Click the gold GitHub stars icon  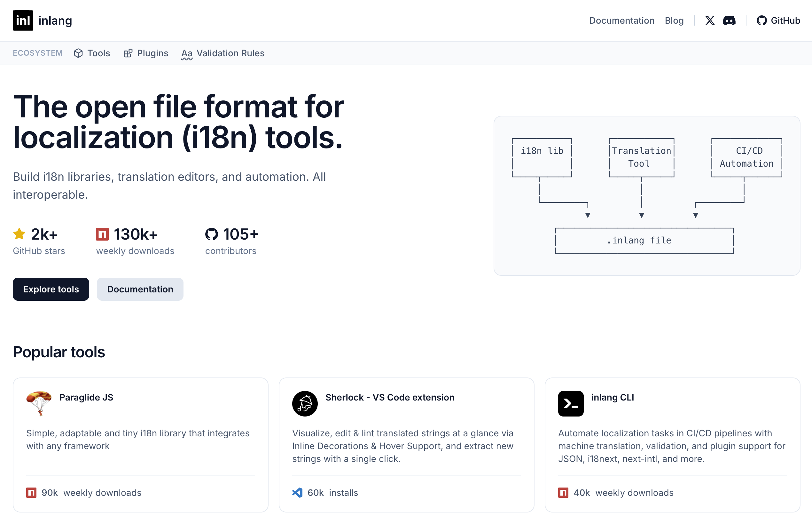[x=19, y=234]
